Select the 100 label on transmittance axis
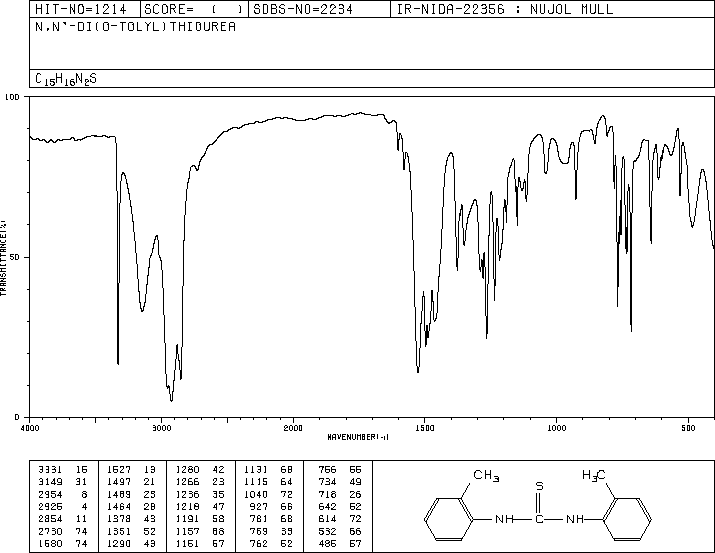Screen dimensions: 715x553 pyautogui.click(x=12, y=97)
